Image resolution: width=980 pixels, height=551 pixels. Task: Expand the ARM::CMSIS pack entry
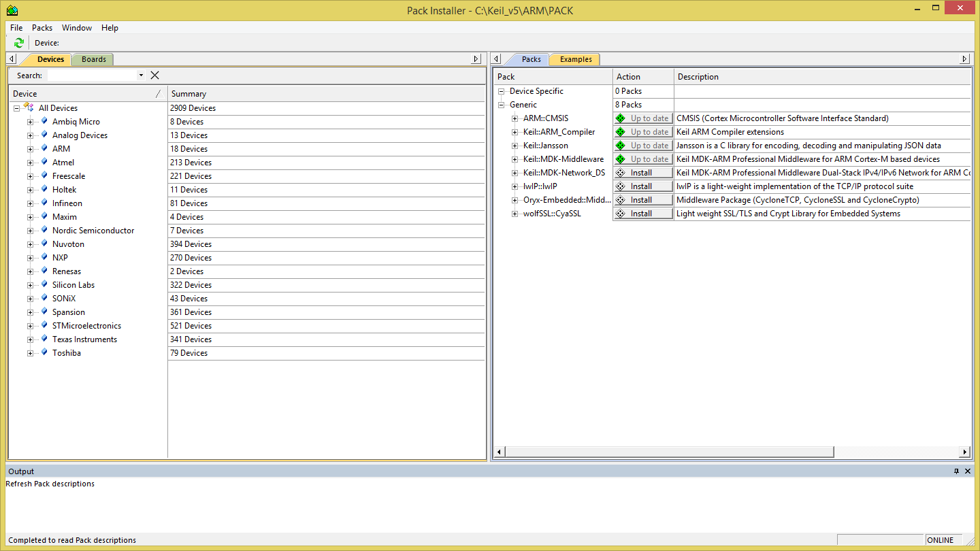click(x=515, y=118)
